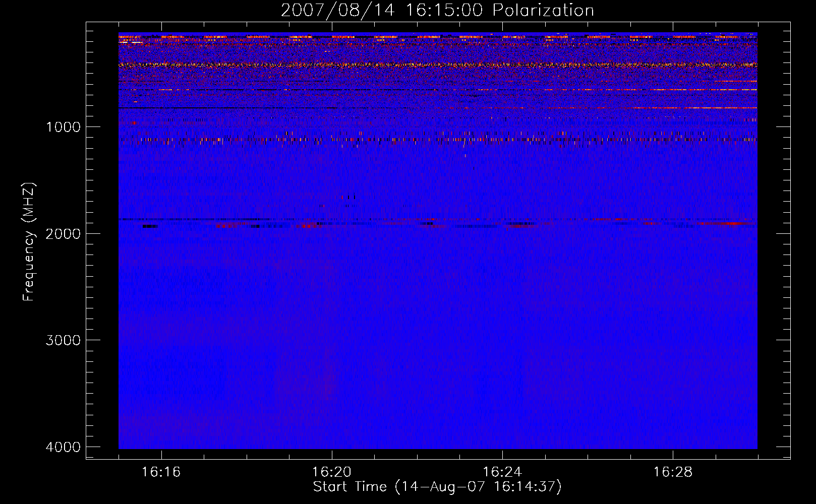
Task: Click the 16:24 time tick label
Action: click(502, 472)
